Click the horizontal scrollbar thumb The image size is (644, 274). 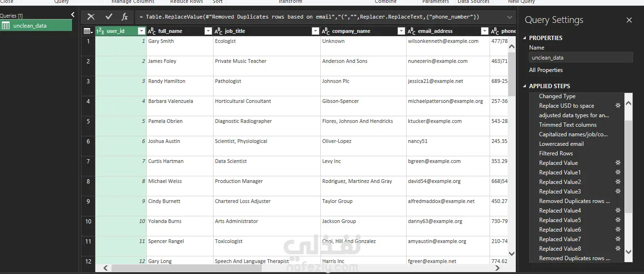click(x=186, y=268)
